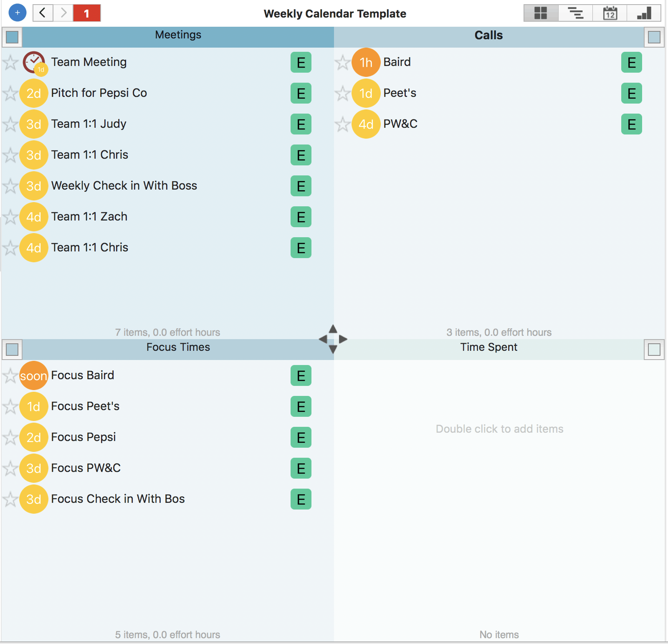This screenshot has width=668, height=644.
Task: Select the Focus PW&C item text
Action: click(86, 468)
